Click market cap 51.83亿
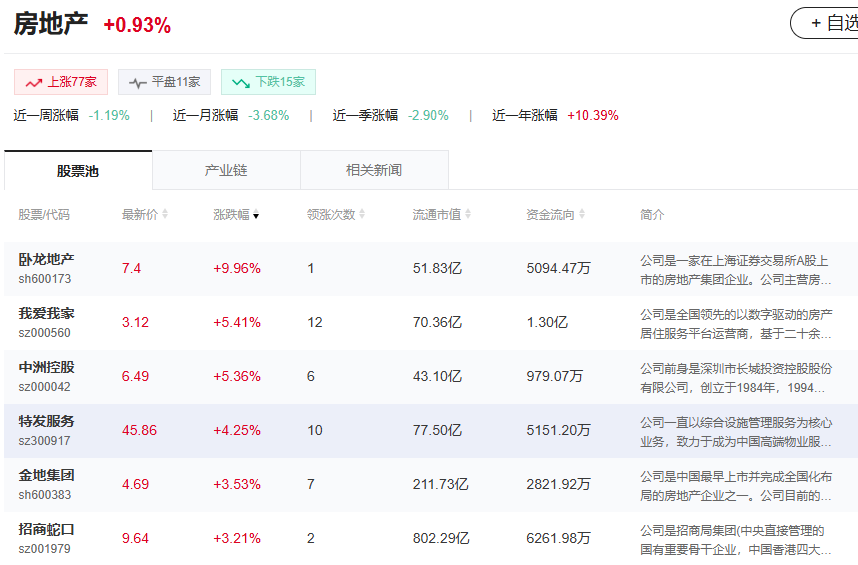Screen dimensions: 858x565 (437, 269)
